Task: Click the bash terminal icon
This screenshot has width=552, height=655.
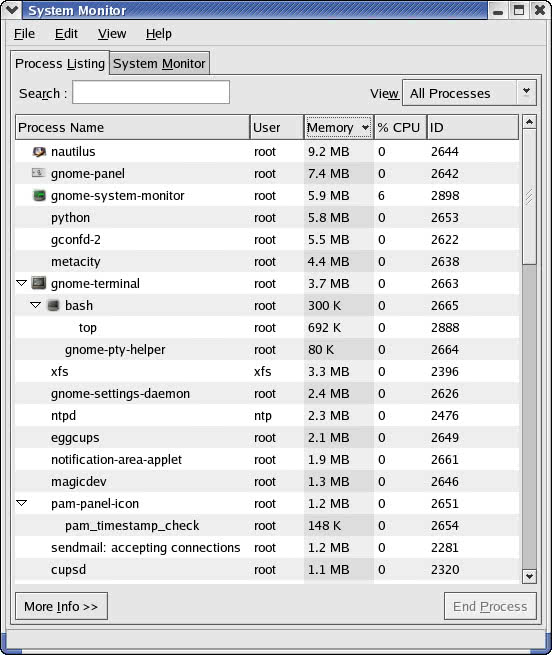Action: [x=53, y=305]
